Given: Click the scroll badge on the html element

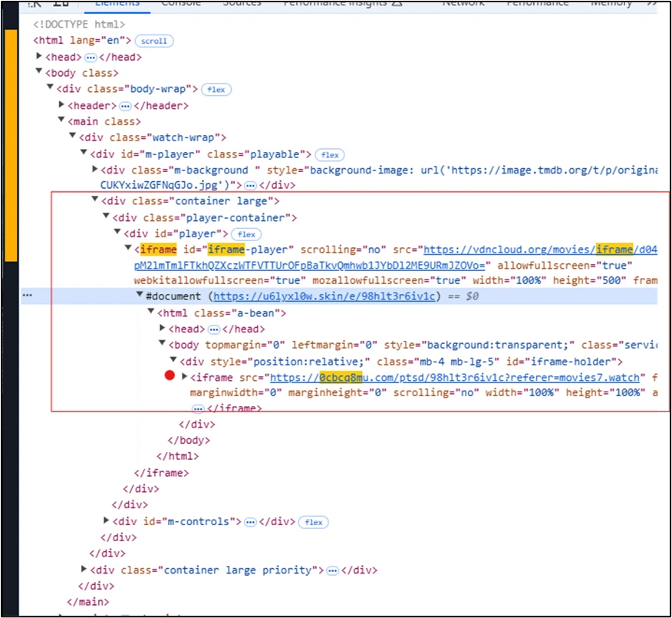Looking at the screenshot, I should point(153,40).
